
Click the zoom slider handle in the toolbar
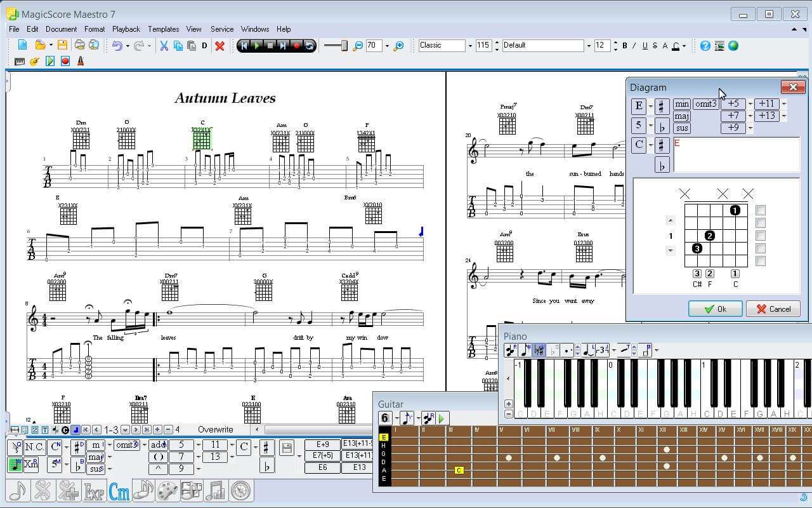344,46
